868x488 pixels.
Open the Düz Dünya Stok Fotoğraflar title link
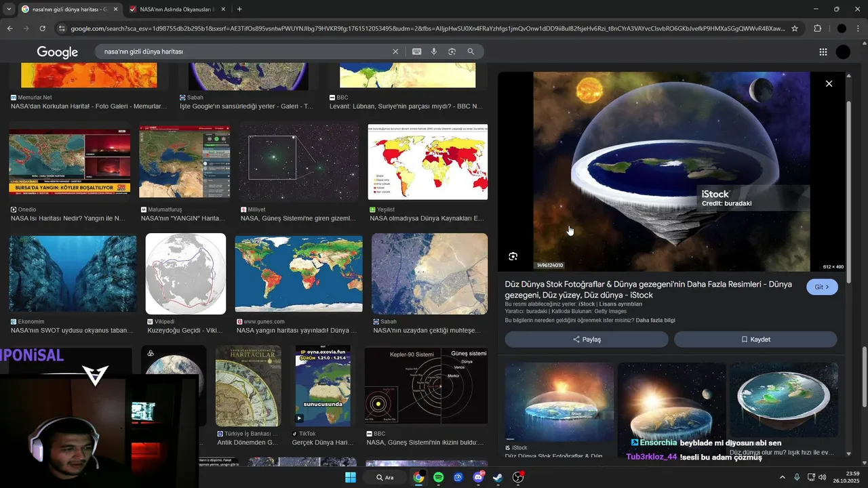pyautogui.click(x=648, y=289)
